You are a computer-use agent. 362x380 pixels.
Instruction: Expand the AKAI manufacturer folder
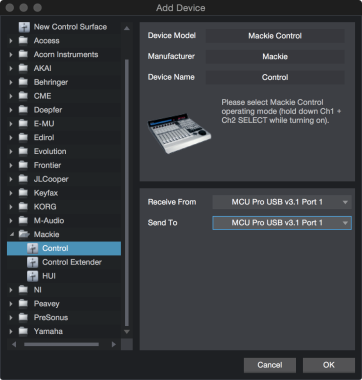coord(11,68)
